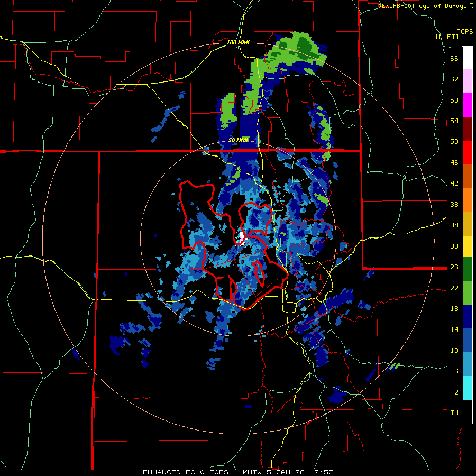Click the [K FT] units label
The image size is (476, 476).
coord(447,37)
